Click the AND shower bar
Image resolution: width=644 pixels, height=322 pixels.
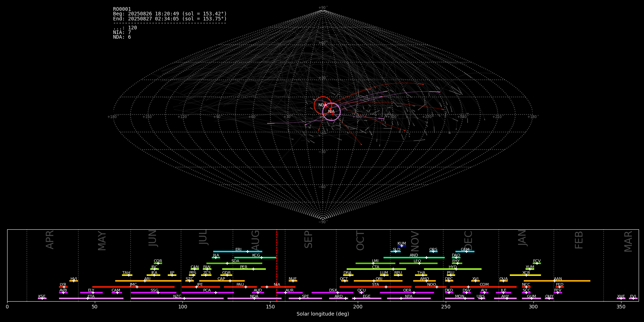coord(414,257)
